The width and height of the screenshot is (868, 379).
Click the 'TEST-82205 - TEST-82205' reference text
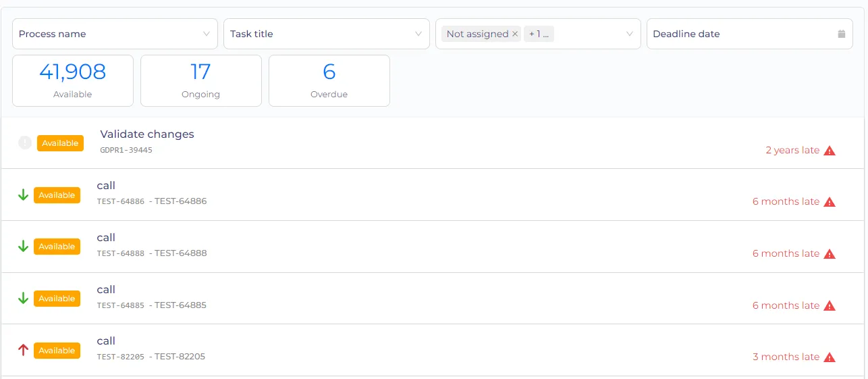[151, 356]
